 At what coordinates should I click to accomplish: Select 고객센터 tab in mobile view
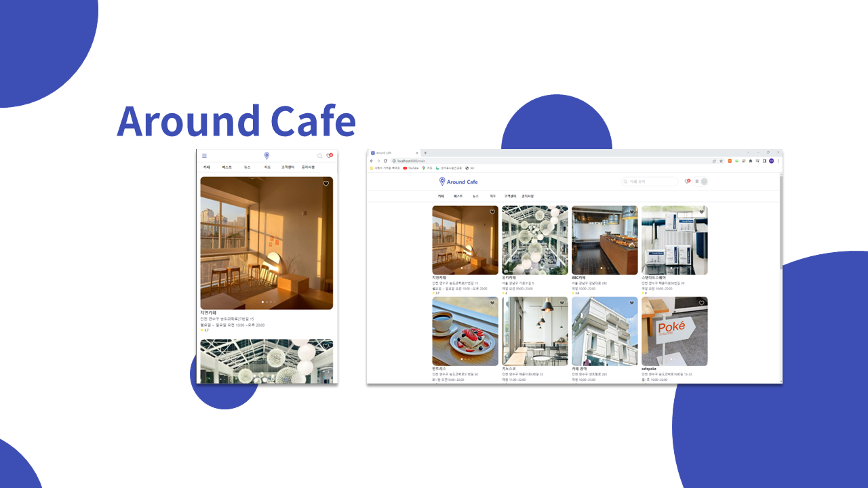pos(288,167)
